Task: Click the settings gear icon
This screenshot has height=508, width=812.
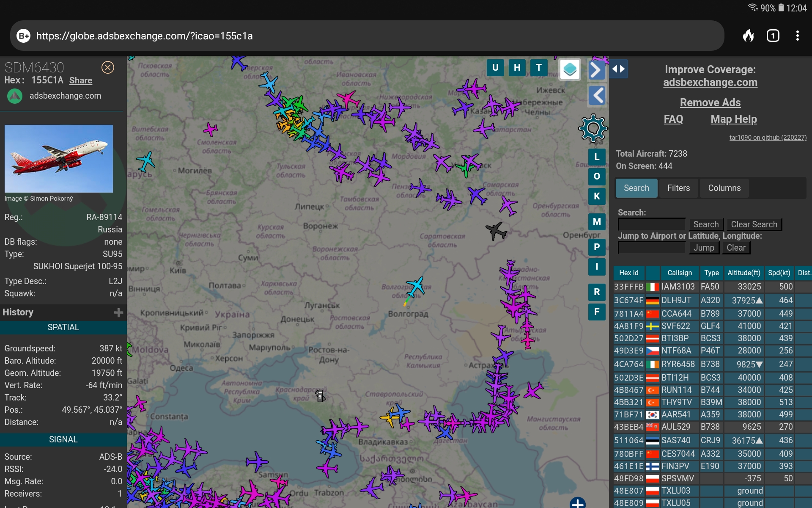Action: [592, 127]
